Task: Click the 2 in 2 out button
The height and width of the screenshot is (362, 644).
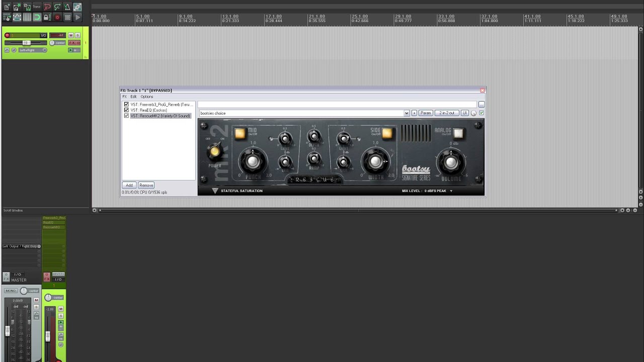Action: click(447, 113)
